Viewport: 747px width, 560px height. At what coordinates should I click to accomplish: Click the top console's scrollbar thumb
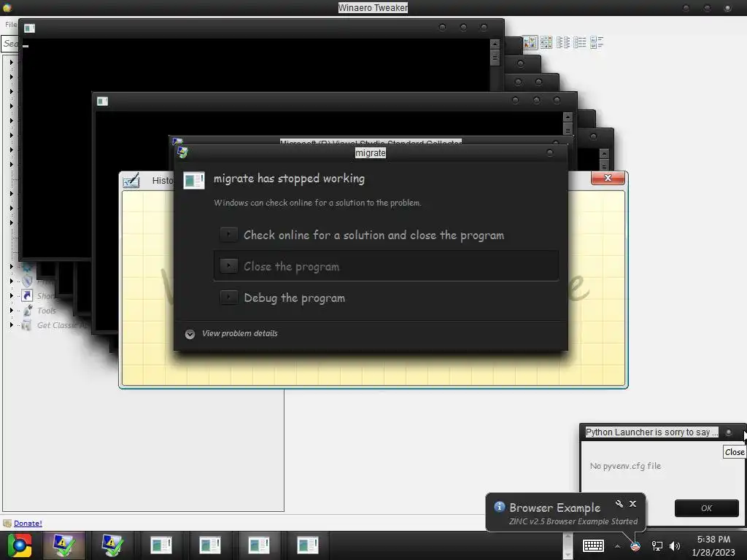tap(495, 58)
